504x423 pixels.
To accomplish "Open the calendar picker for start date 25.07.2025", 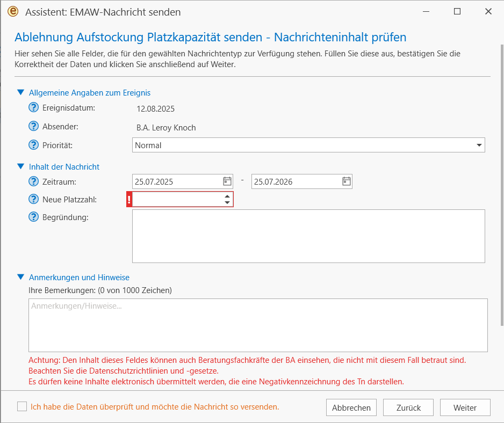I will point(227,181).
